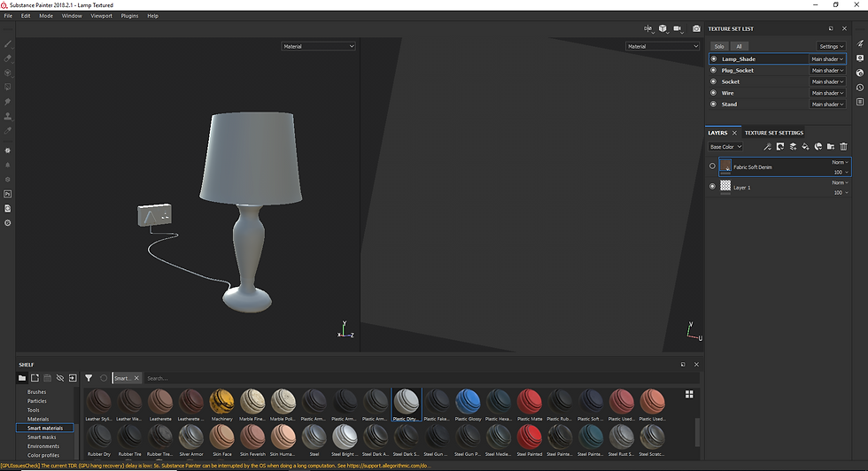Remove the Smart filter tag in shelf
Viewport: 868px width, 471px height.
click(x=136, y=378)
